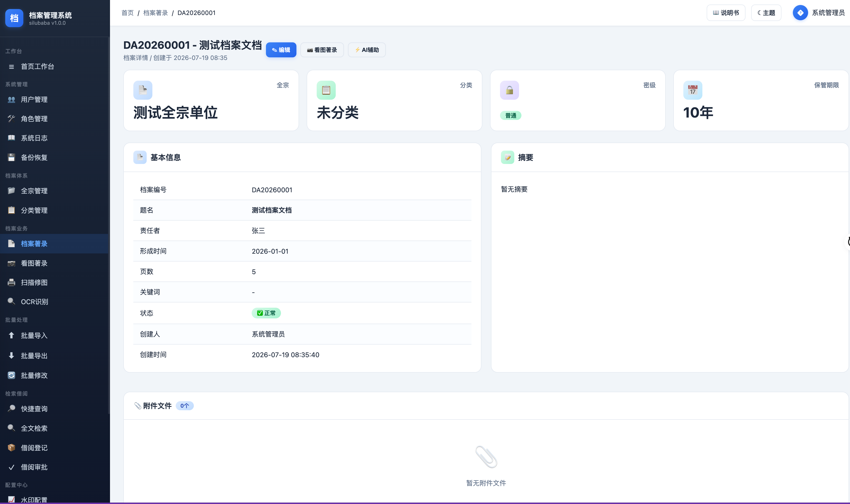This screenshot has height=504, width=850.
Task: Go to 用户管理 in the sidebar
Action: tap(54, 99)
